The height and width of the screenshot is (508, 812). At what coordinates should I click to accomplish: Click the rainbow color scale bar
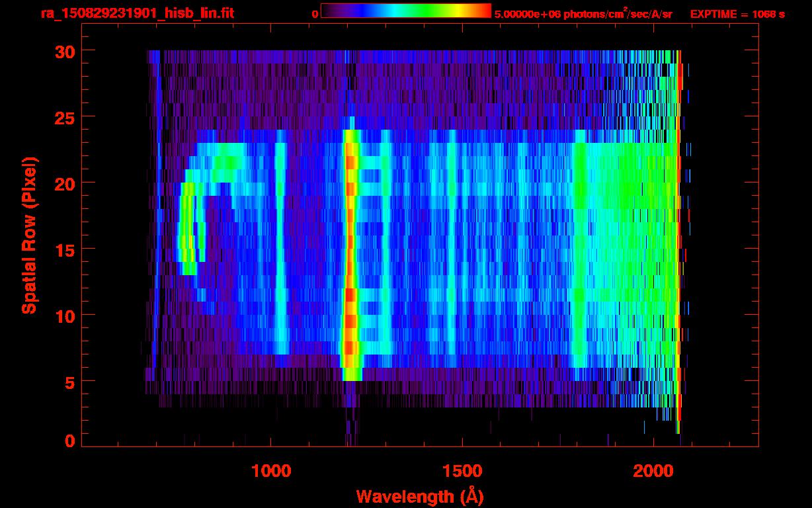(x=406, y=11)
